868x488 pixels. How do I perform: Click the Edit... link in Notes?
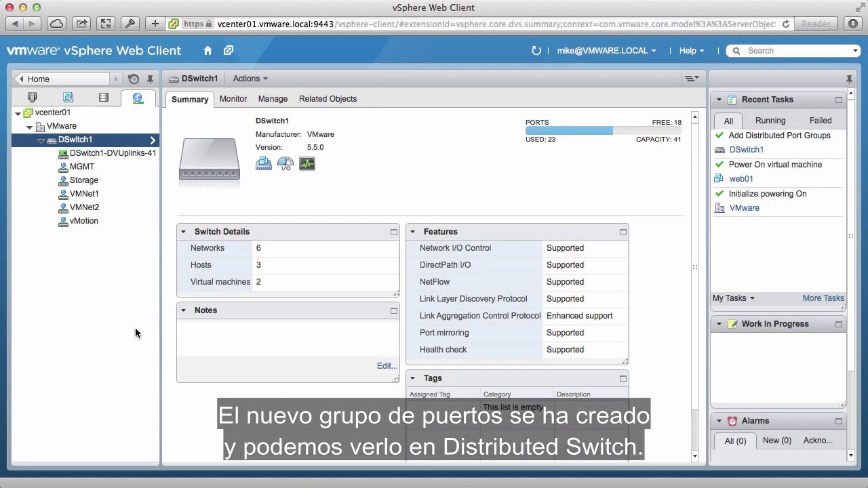click(387, 366)
